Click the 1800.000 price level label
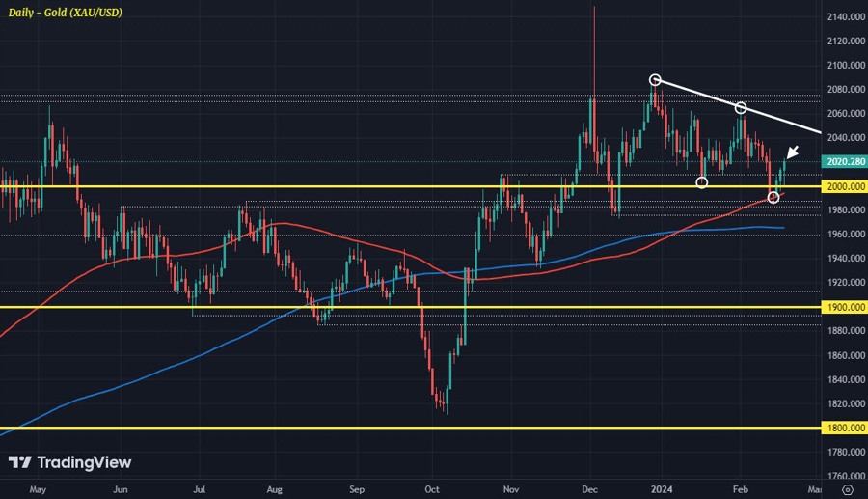 (845, 428)
